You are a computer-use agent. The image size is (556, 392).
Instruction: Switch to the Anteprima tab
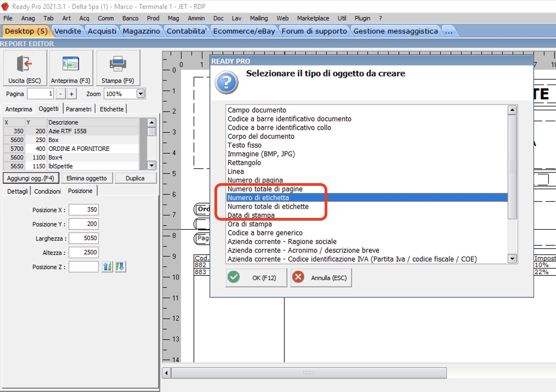(x=19, y=109)
